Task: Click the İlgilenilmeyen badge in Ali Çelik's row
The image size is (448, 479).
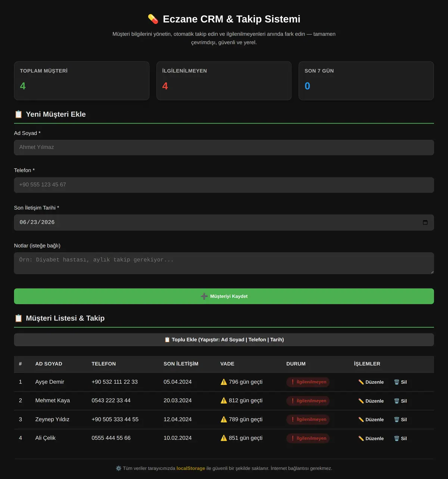Action: click(x=308, y=438)
